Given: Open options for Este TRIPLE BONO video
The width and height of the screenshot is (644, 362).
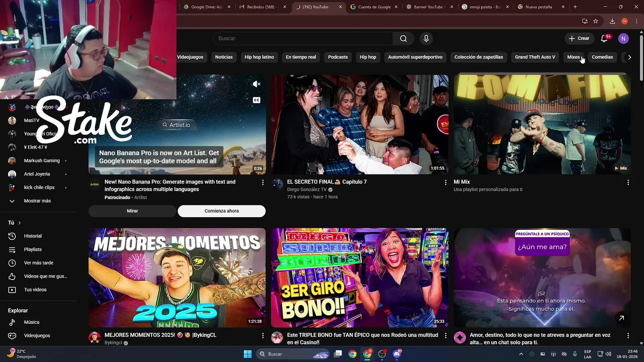Looking at the screenshot, I should click(445, 335).
